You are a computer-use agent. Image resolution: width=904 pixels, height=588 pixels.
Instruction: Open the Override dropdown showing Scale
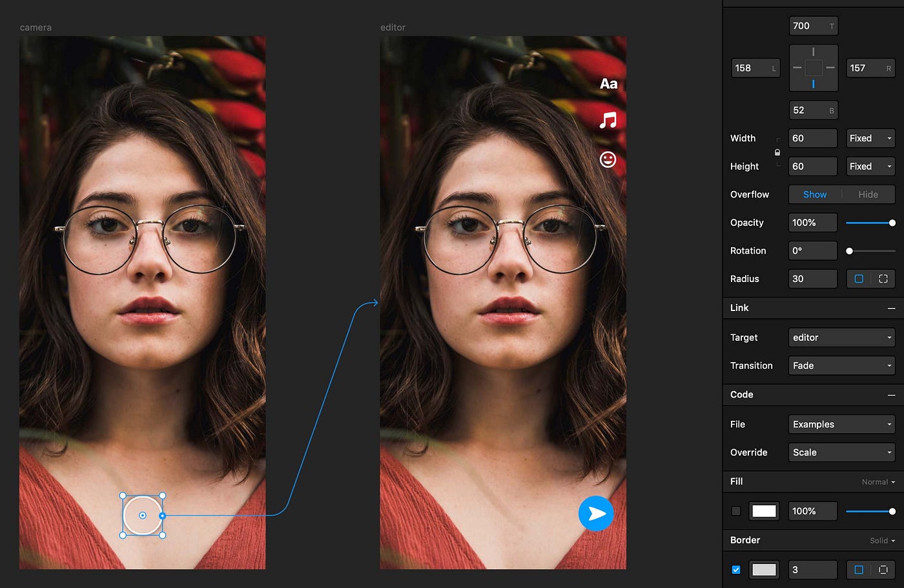pos(842,452)
